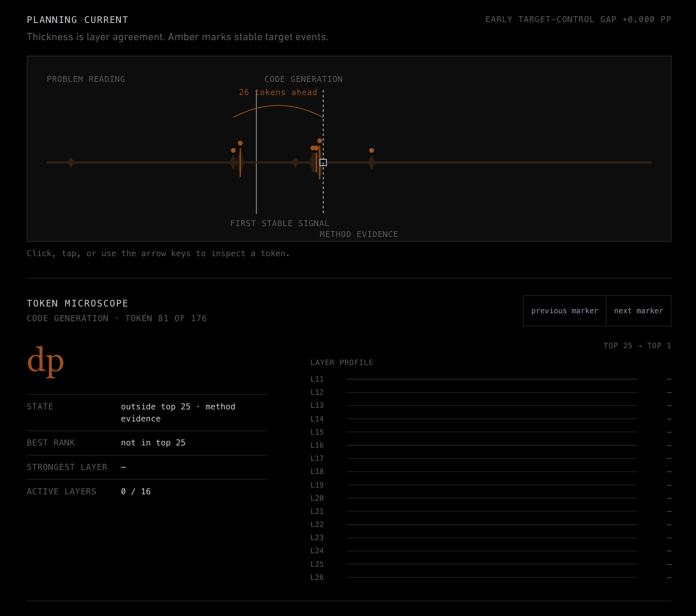Click the CODE GENERATION label above the chart
The image size is (696, 616).
[x=303, y=79]
